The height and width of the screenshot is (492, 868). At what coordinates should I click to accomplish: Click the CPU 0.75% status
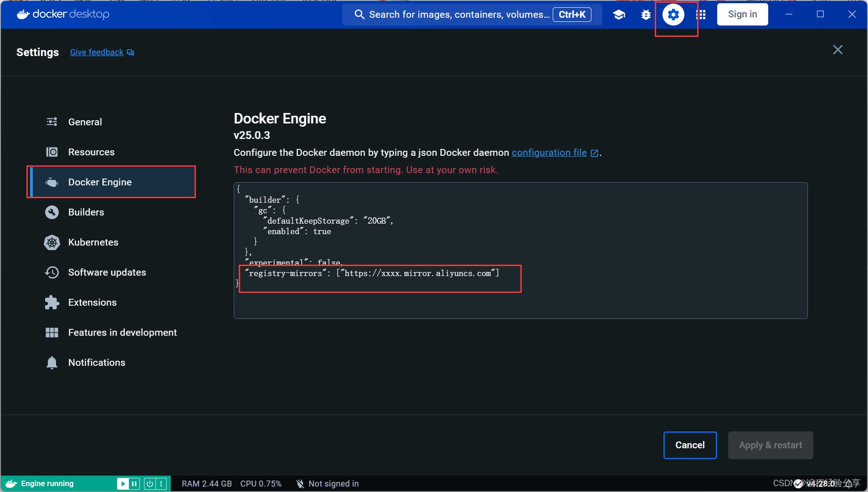[x=261, y=483]
